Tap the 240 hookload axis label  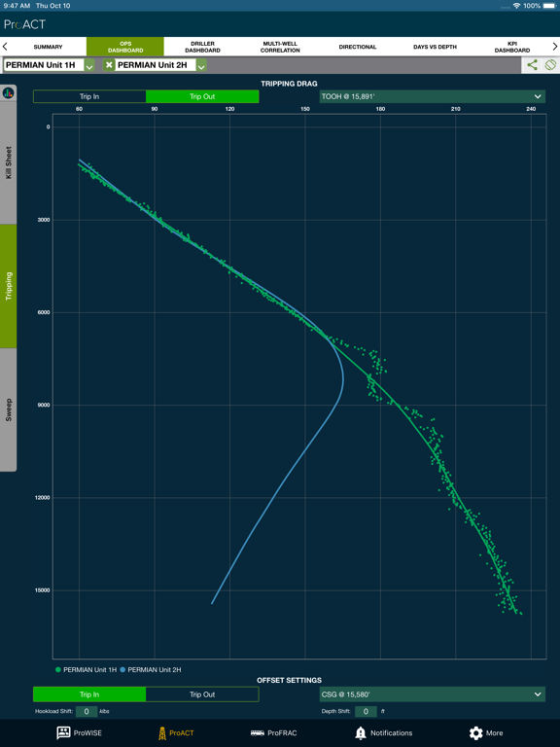[x=531, y=109]
